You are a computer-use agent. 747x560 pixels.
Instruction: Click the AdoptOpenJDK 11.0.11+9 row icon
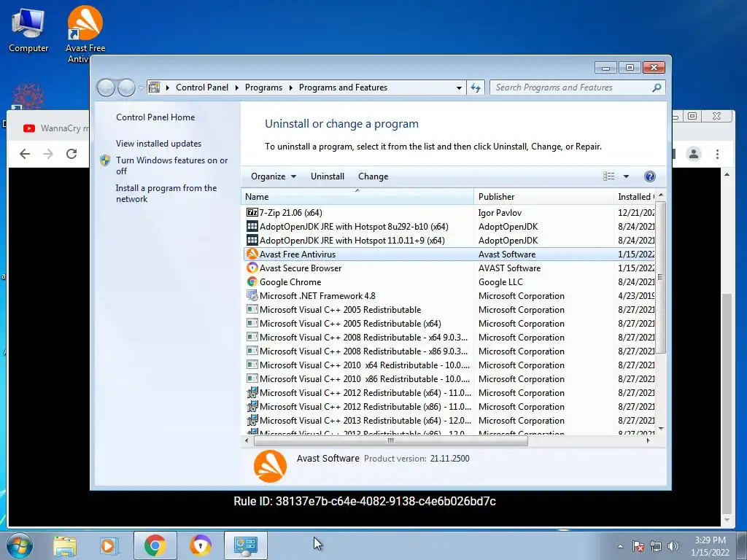pyautogui.click(x=252, y=240)
